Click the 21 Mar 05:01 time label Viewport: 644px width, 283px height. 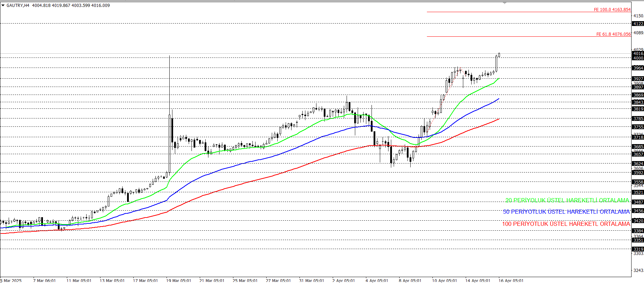click(x=212, y=281)
